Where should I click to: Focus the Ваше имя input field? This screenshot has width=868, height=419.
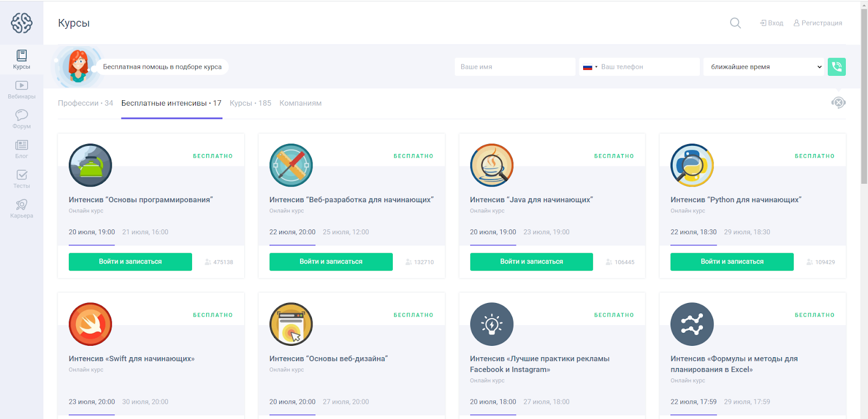point(515,67)
